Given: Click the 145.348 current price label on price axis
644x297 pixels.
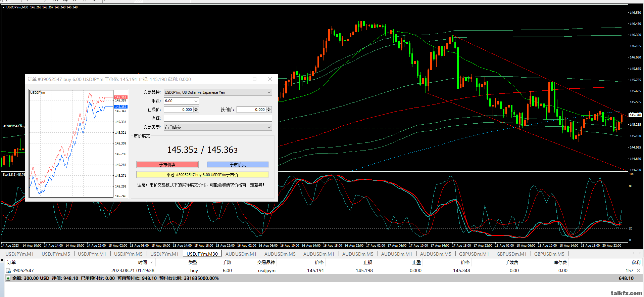Looking at the screenshot, I should tap(635, 115).
